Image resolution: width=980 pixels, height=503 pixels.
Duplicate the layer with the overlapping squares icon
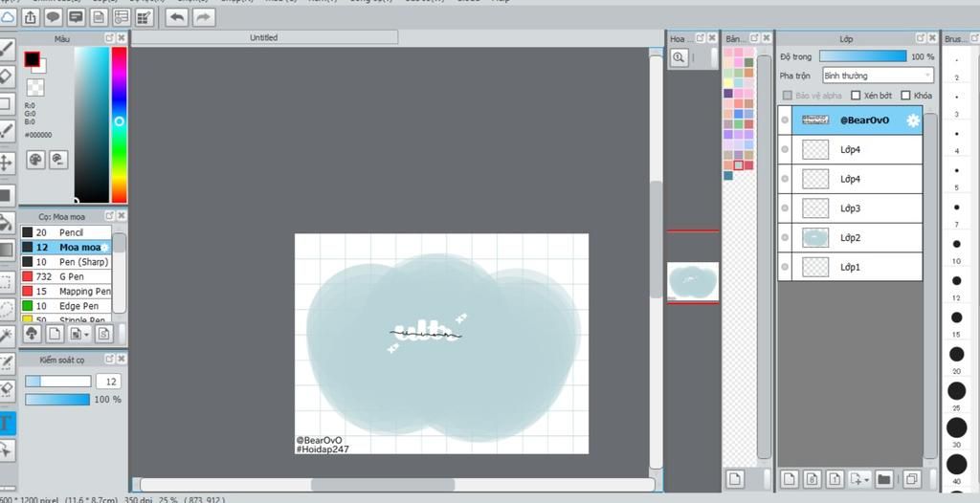(x=911, y=479)
